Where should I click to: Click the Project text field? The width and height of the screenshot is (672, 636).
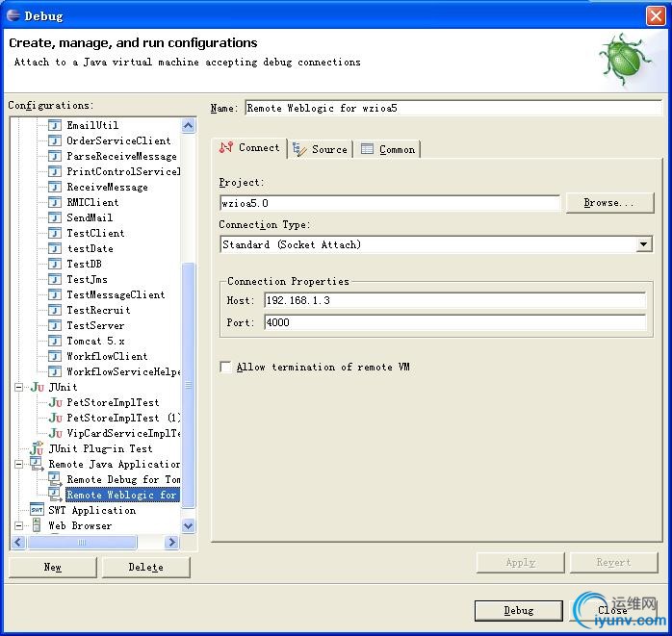click(389, 203)
